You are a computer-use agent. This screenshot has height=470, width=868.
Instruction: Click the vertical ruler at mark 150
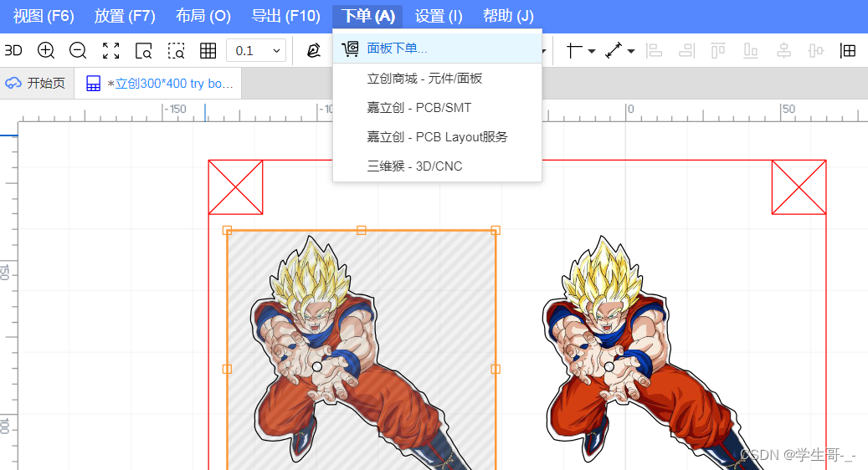pos(5,272)
